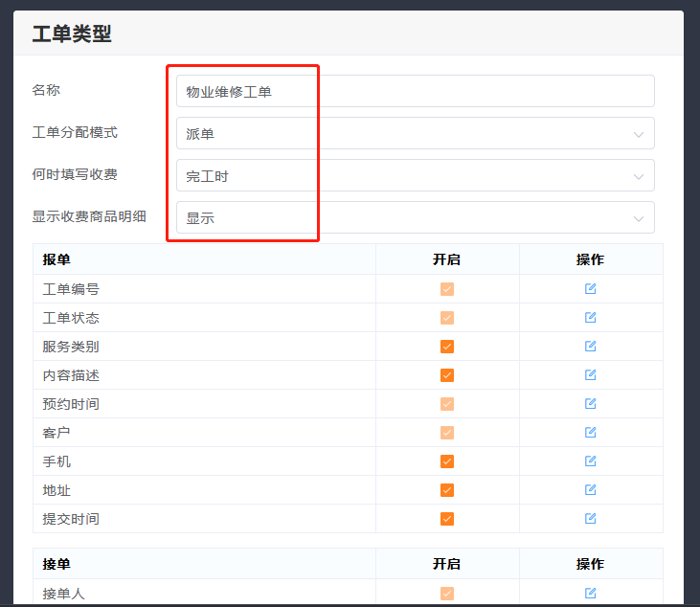The width and height of the screenshot is (700, 607).
Task: Edit the 提交时间 field settings
Action: pyautogui.click(x=590, y=519)
